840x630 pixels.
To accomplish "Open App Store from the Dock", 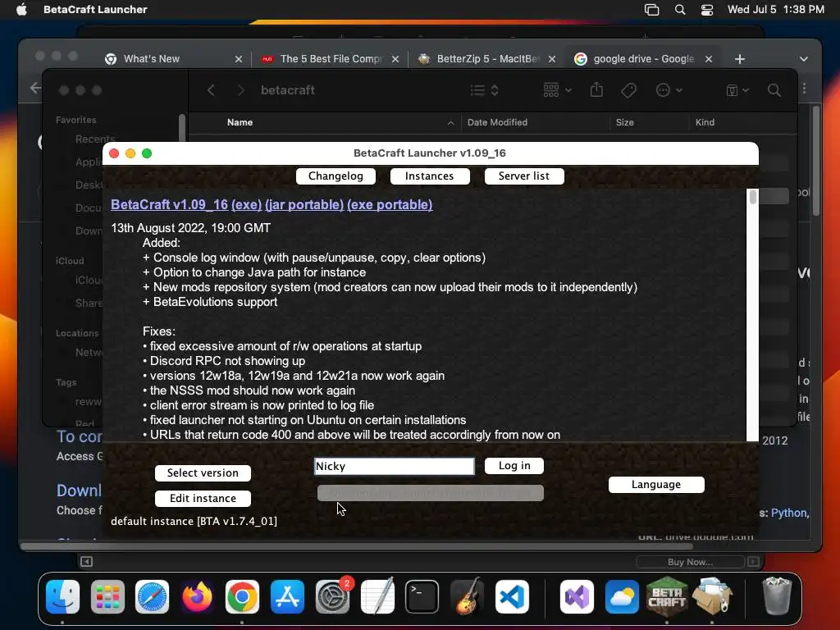I will (x=288, y=597).
